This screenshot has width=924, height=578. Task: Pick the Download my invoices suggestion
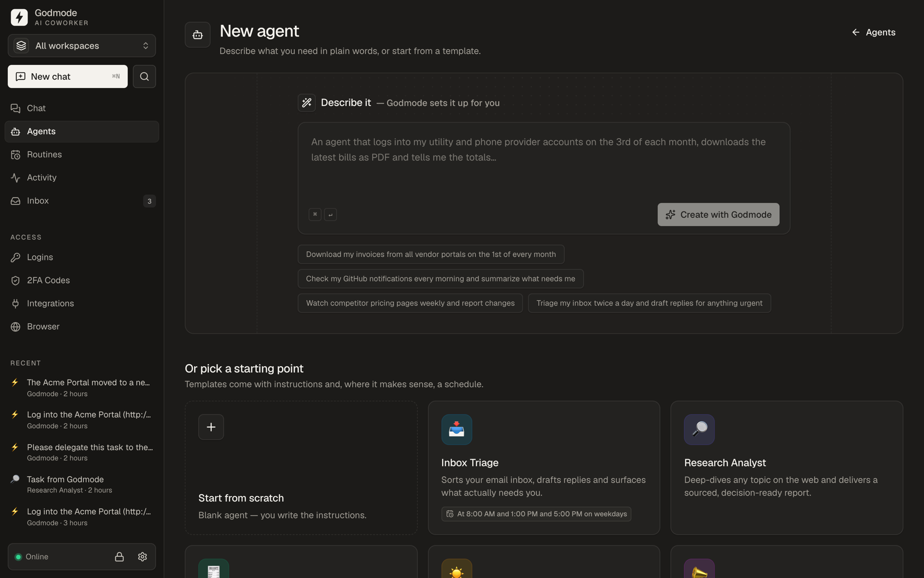[431, 254]
